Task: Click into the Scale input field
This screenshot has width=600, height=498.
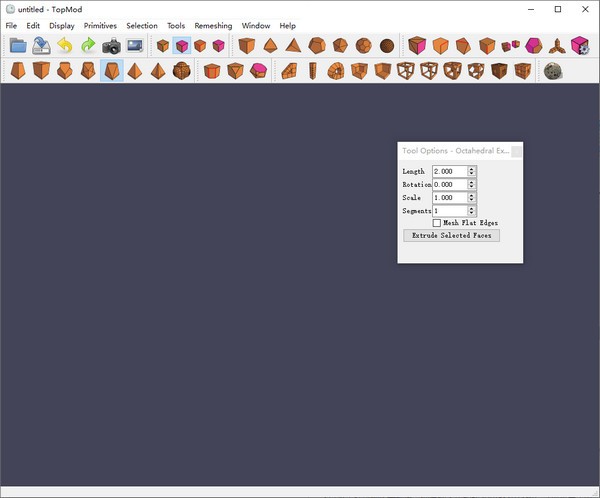Action: click(449, 198)
